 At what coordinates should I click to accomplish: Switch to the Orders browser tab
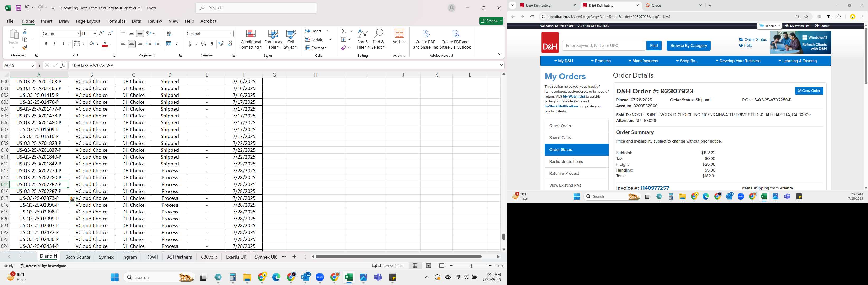point(674,5)
